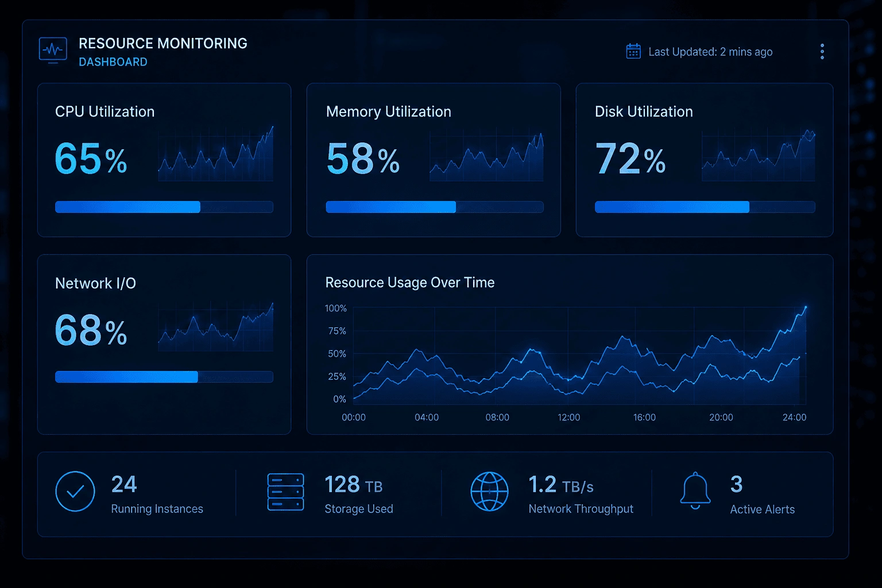Click the Active Alerts label
Screen dimensions: 882x588
tap(763, 509)
